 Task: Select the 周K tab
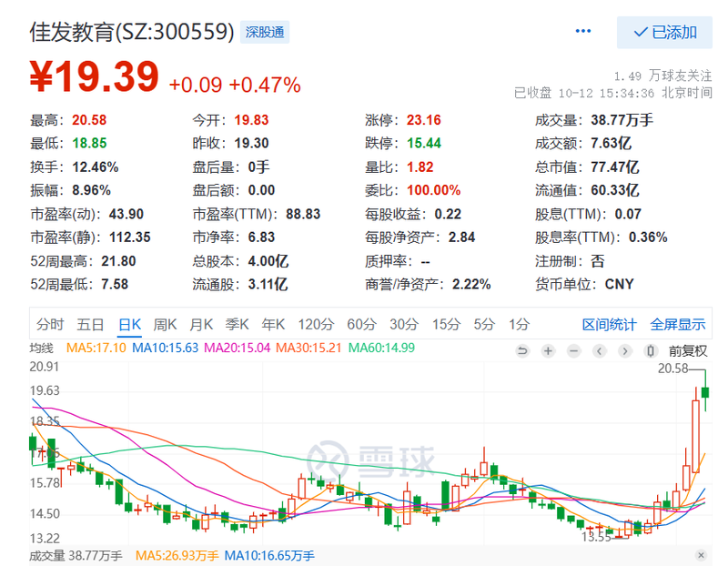click(x=165, y=324)
